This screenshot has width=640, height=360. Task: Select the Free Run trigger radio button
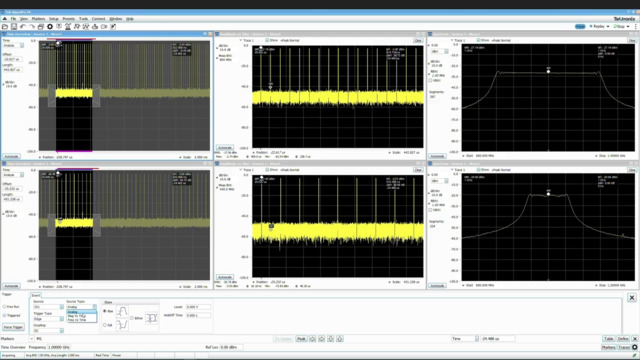4,307
